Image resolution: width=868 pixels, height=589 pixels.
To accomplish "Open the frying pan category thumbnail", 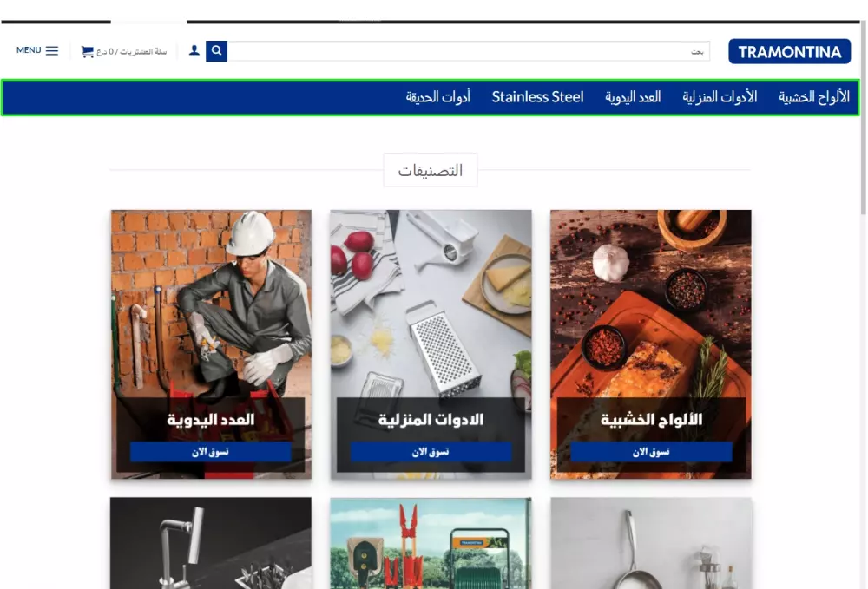I will pyautogui.click(x=651, y=543).
